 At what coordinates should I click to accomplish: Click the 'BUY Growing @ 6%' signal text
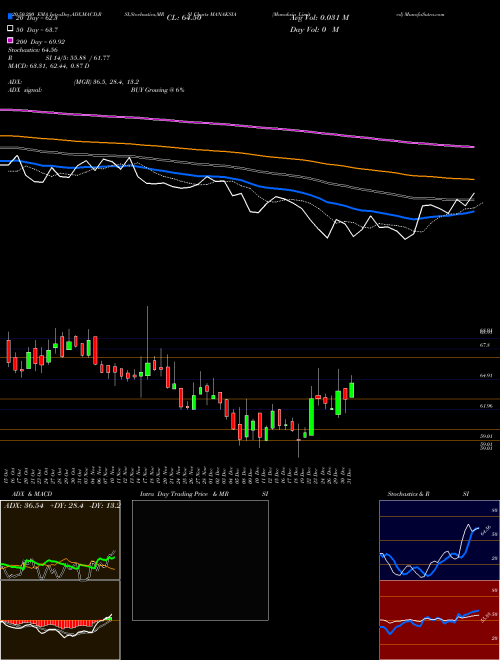tap(157, 90)
